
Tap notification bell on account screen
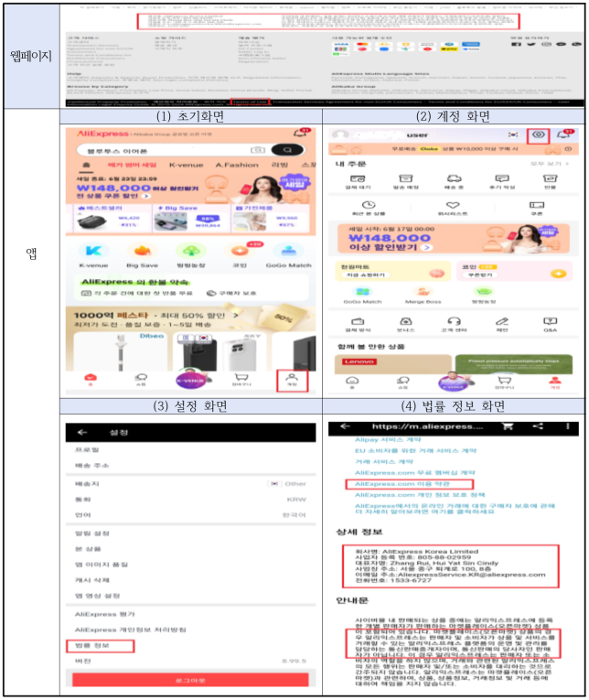click(564, 135)
